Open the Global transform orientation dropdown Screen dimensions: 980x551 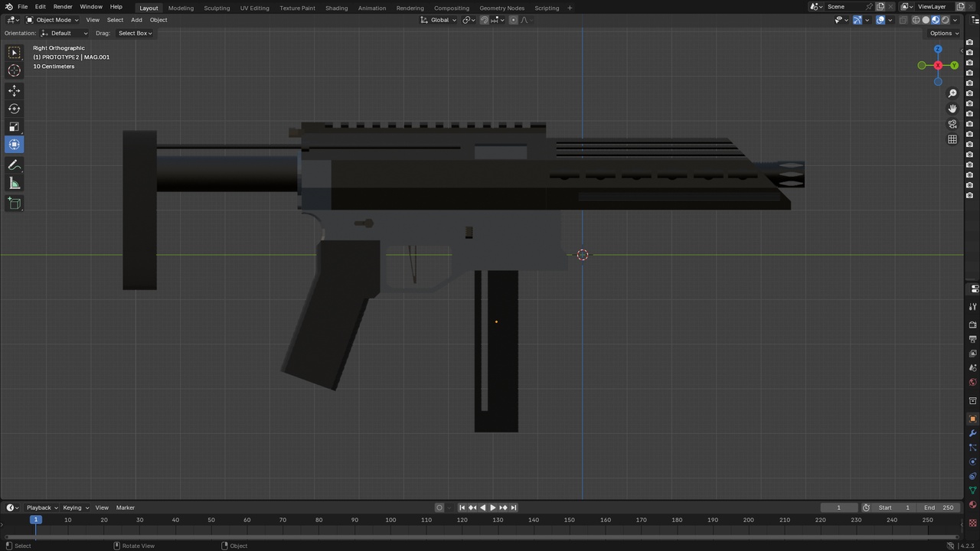click(439, 20)
